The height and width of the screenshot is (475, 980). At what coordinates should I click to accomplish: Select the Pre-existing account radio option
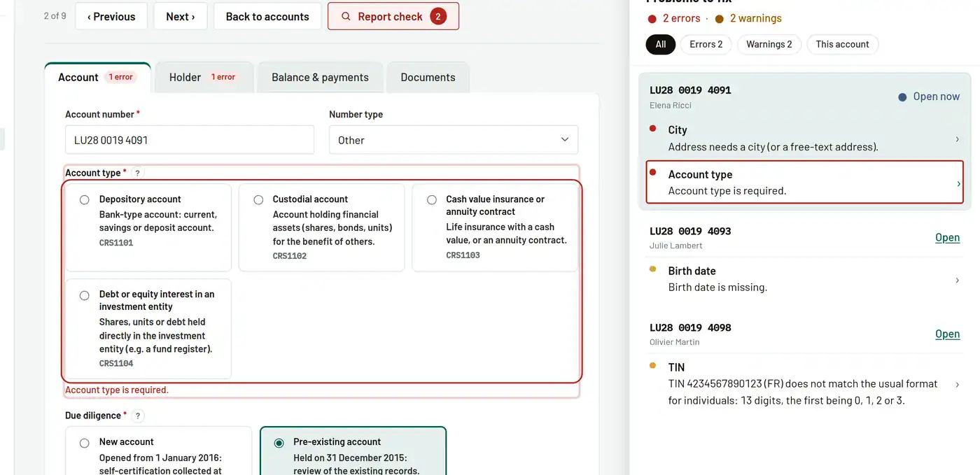click(279, 443)
